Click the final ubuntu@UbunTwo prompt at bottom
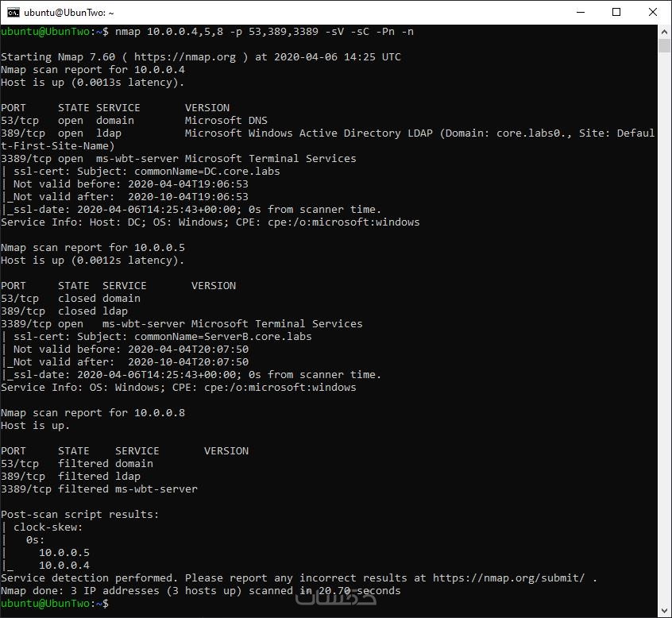 point(55,604)
